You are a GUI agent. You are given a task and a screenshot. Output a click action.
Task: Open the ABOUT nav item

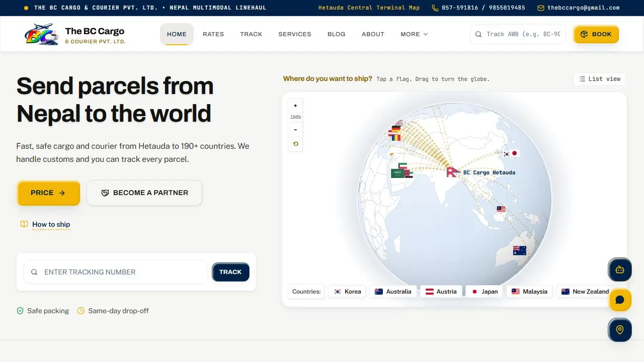point(373,34)
